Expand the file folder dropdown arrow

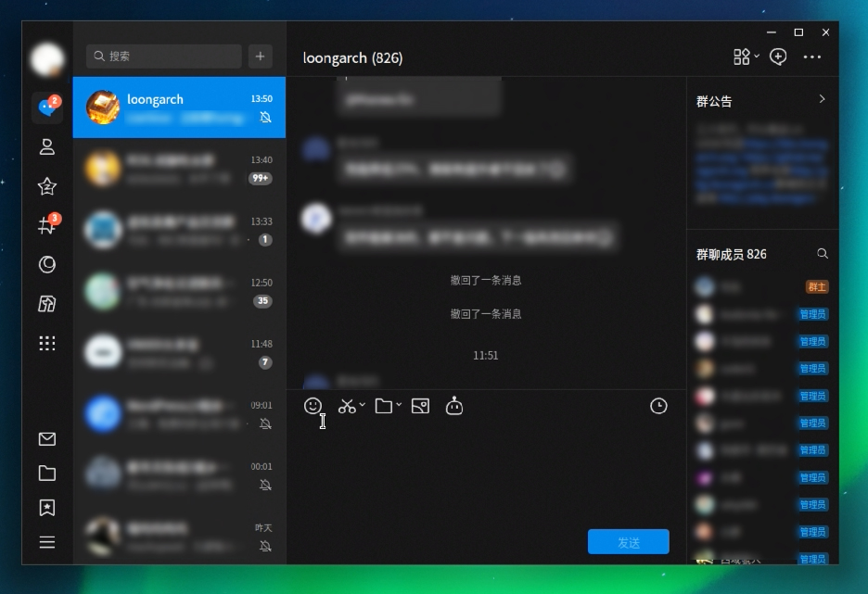click(399, 406)
